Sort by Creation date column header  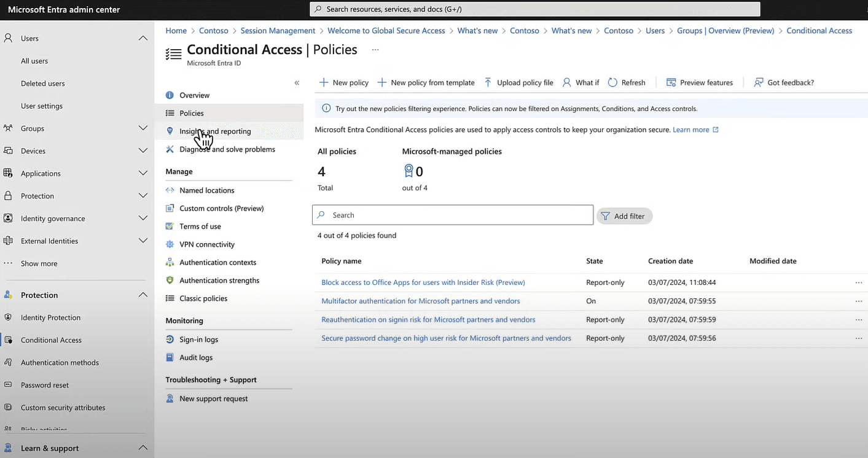pyautogui.click(x=670, y=261)
